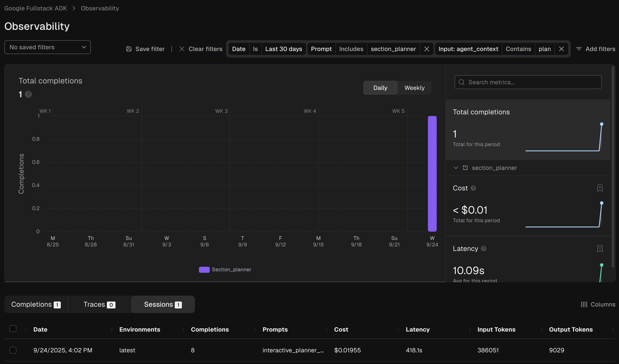Click the Add filters icon
Image resolution: width=619 pixels, height=364 pixels.
coord(579,49)
